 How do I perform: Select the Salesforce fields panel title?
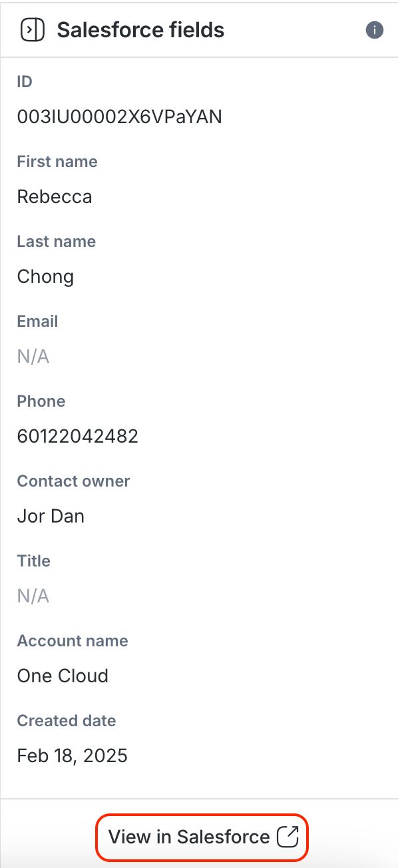click(x=140, y=30)
